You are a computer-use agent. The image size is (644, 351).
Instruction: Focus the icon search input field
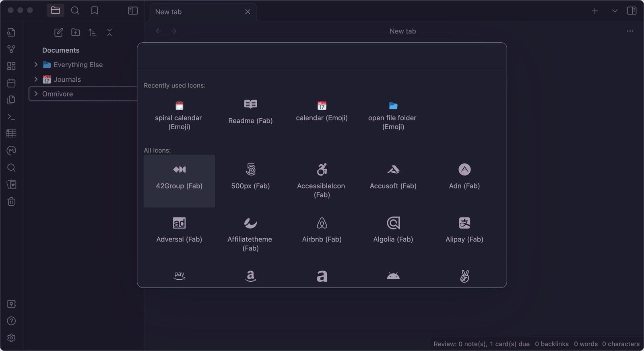pyautogui.click(x=322, y=56)
